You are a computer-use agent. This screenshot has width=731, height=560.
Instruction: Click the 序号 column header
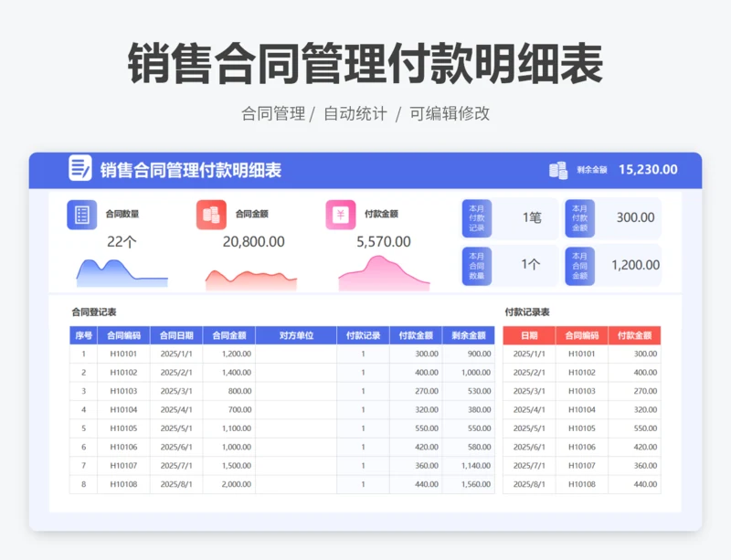[83, 335]
